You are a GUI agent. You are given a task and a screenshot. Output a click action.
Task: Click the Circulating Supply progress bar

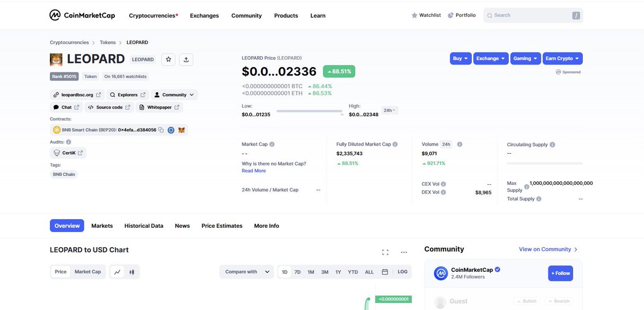click(x=545, y=163)
